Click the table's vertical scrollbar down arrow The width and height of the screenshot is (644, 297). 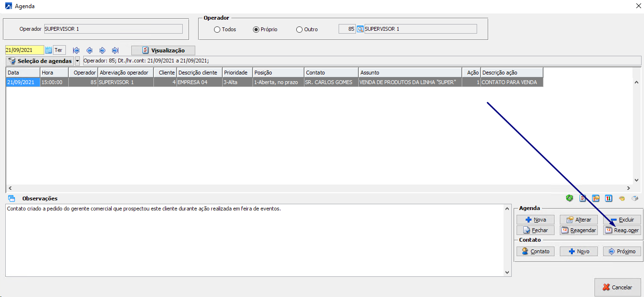tap(637, 180)
